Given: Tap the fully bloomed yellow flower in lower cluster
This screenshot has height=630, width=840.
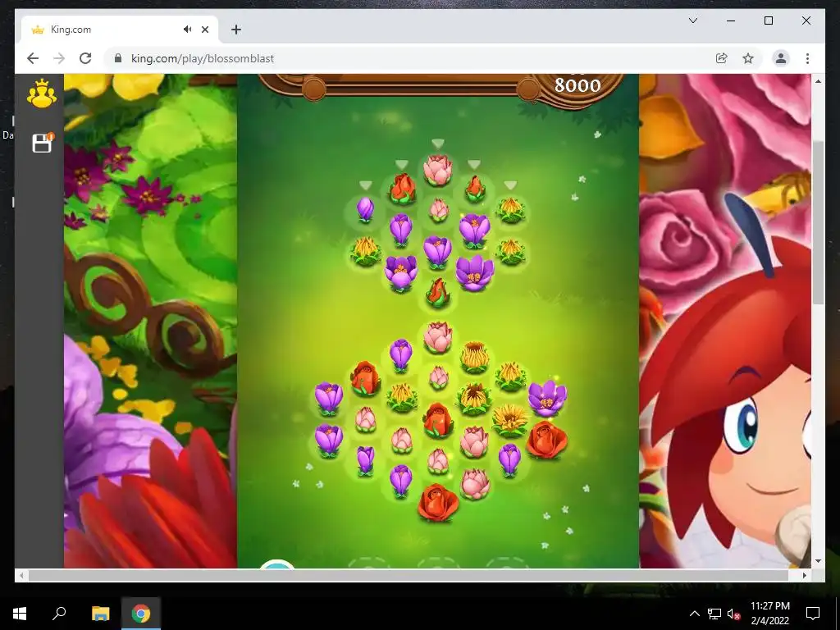Looking at the screenshot, I should click(x=510, y=420).
